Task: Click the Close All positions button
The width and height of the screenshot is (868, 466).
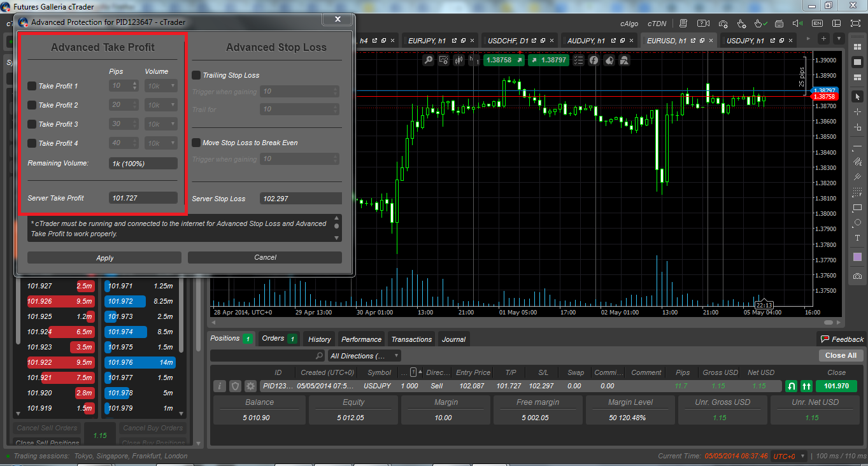Action: click(841, 355)
